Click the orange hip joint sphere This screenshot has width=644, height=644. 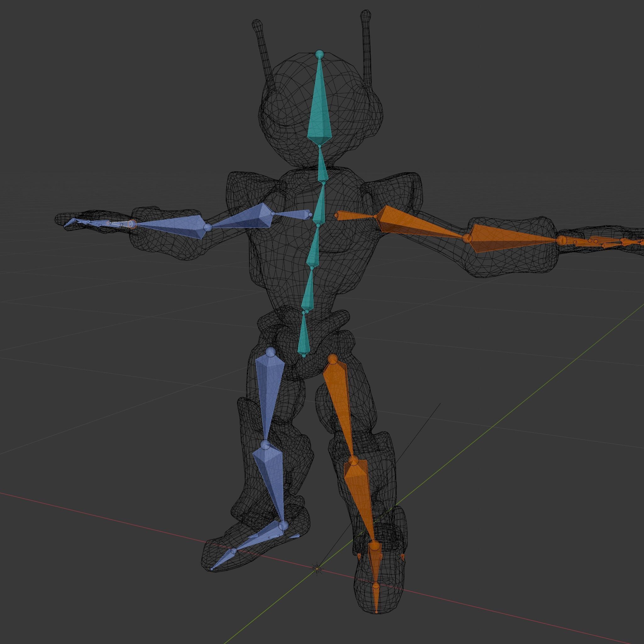pyautogui.click(x=332, y=359)
